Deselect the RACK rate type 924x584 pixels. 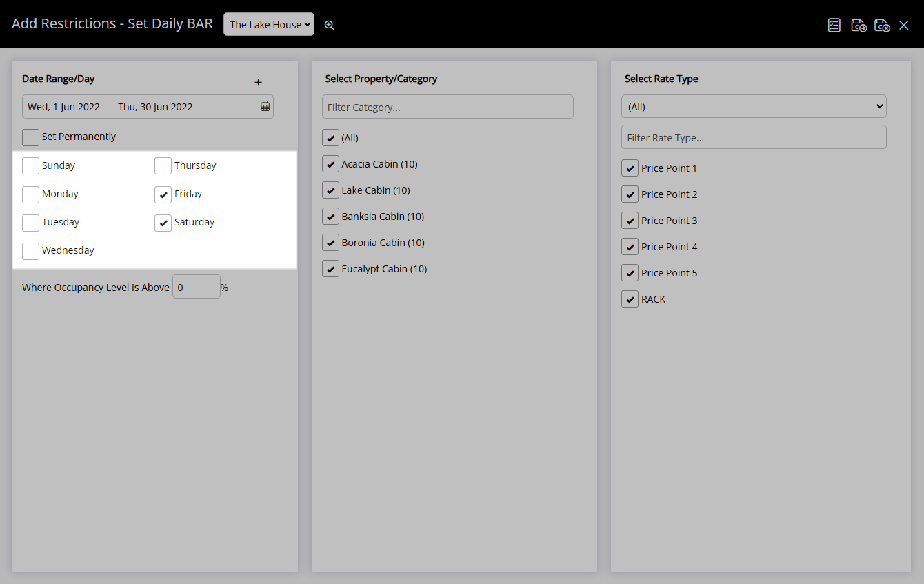pyautogui.click(x=630, y=299)
